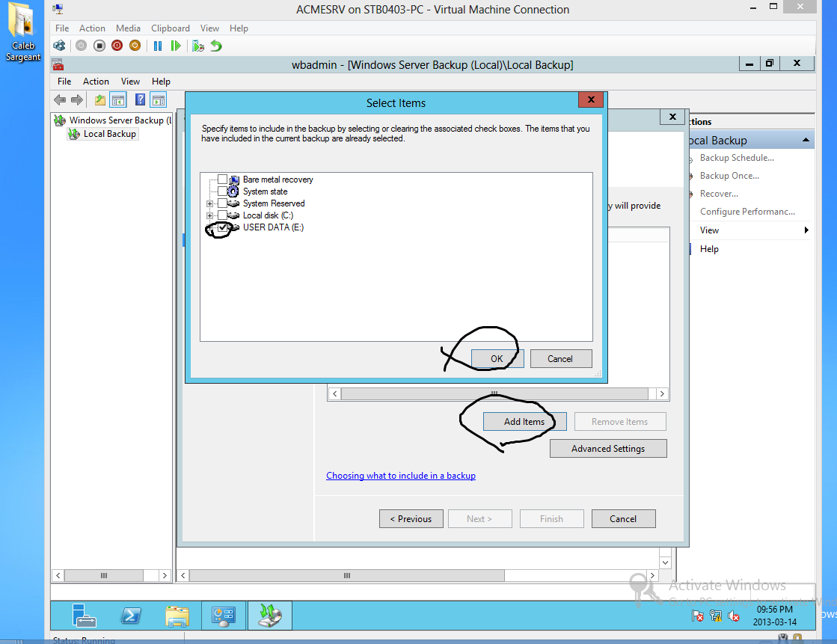Viewport: 837px width, 644px height.
Task: Check the System Reserved checkbox
Action: 223,203
